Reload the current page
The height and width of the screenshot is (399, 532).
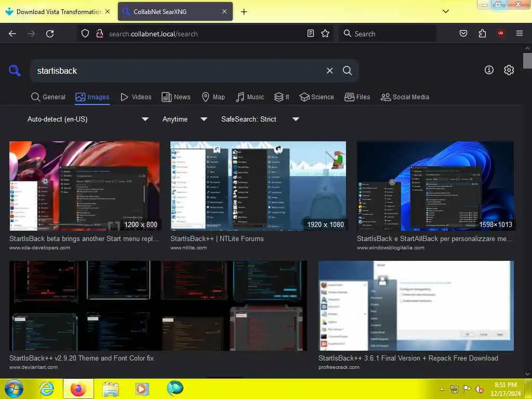point(50,34)
